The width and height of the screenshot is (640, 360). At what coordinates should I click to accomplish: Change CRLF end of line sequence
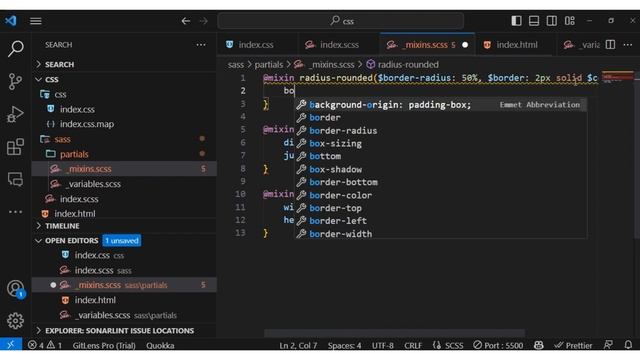[413, 345]
